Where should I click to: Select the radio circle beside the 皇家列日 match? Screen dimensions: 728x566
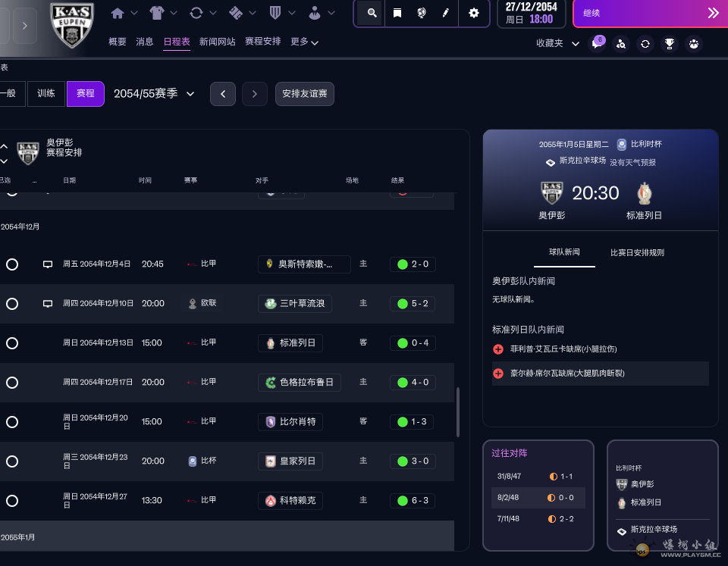click(11, 461)
